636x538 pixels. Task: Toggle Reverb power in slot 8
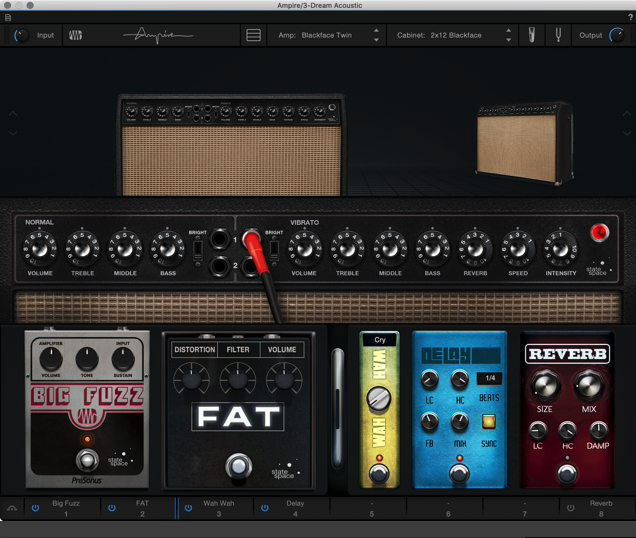[x=570, y=508]
